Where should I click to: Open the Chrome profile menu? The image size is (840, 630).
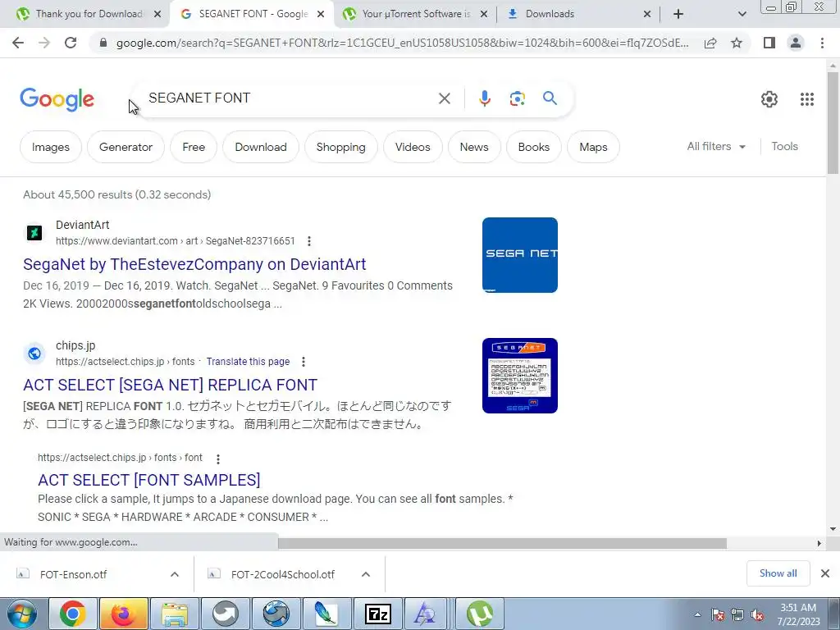tap(796, 43)
